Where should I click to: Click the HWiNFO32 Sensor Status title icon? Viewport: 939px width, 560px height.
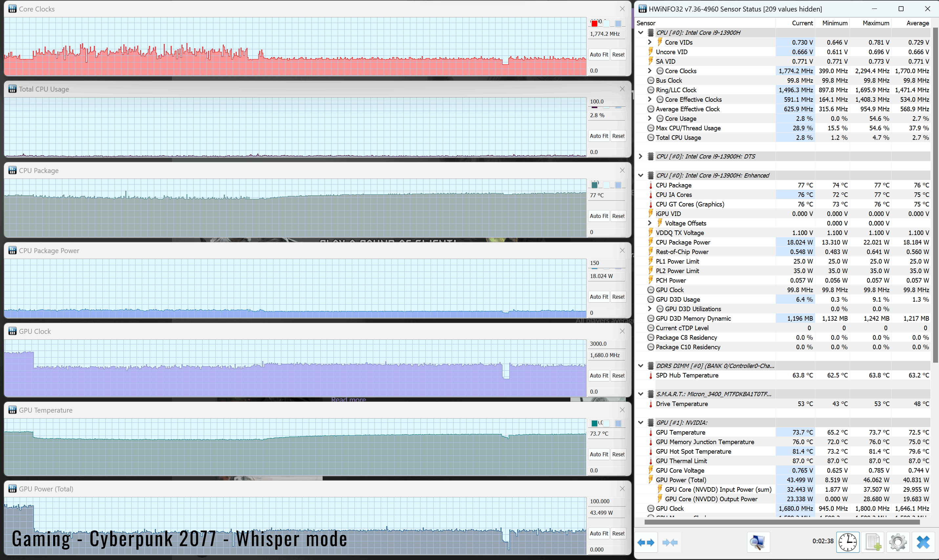pyautogui.click(x=643, y=9)
